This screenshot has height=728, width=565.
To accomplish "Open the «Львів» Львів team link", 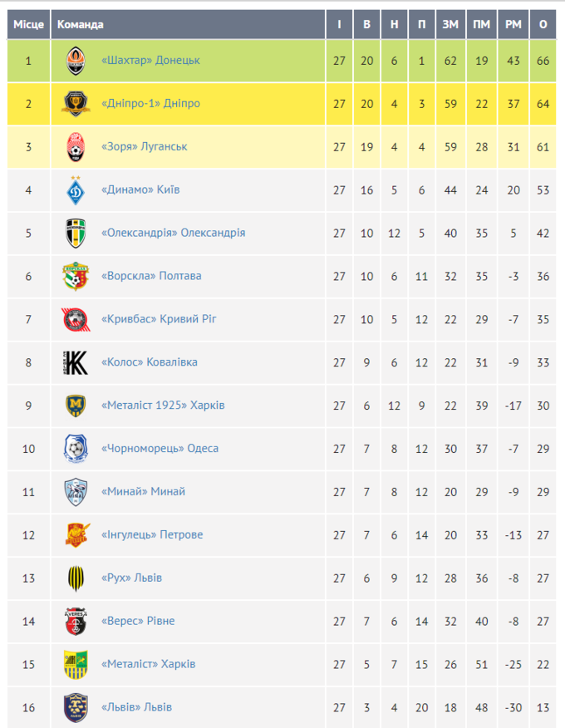I will pos(136,708).
